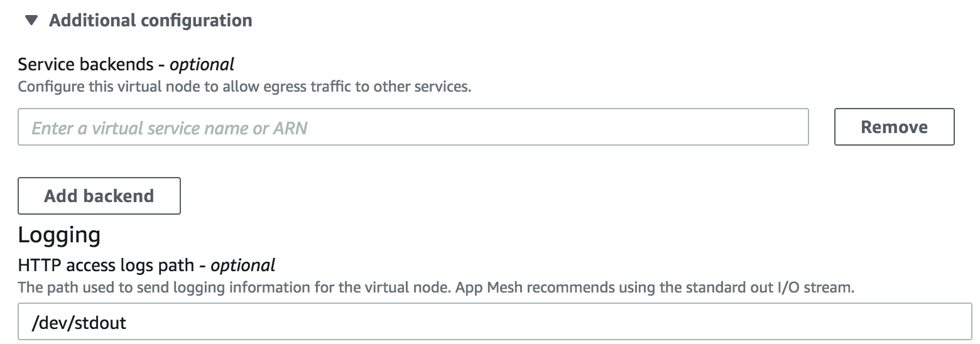Image resolution: width=980 pixels, height=344 pixels.
Task: Click the 'App Mesh recommends' sentence
Action: 655,288
